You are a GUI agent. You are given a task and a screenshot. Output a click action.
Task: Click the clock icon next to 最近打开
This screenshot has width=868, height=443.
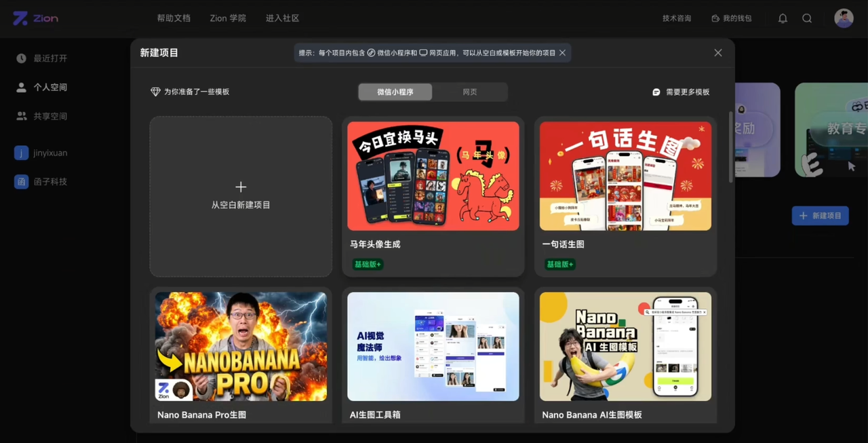click(21, 58)
